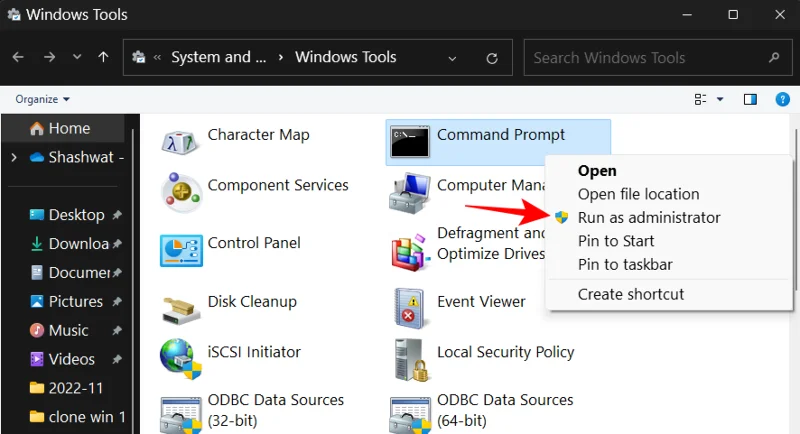Click Pin to taskbar option
Viewport: 800px width, 434px height.
(625, 265)
